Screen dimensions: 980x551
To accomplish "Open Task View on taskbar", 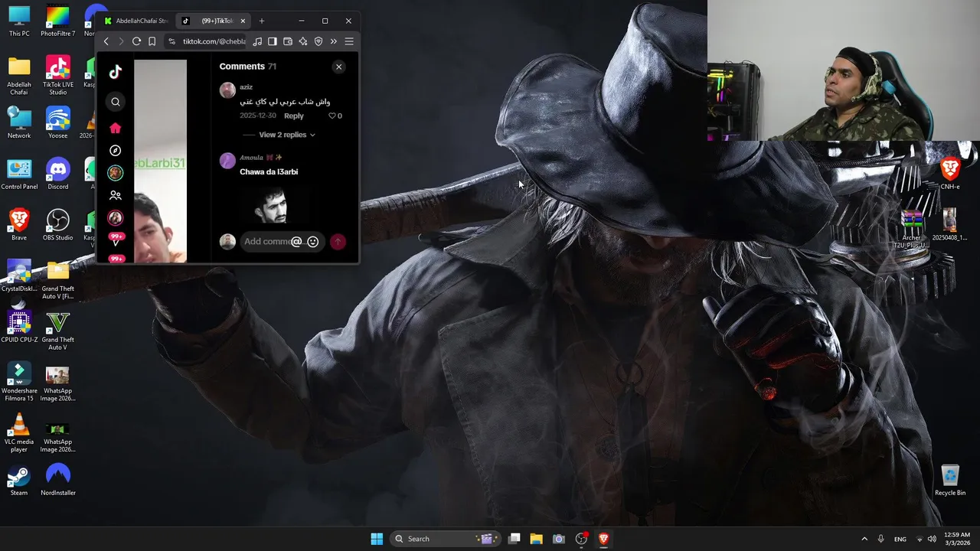I will coord(514,539).
